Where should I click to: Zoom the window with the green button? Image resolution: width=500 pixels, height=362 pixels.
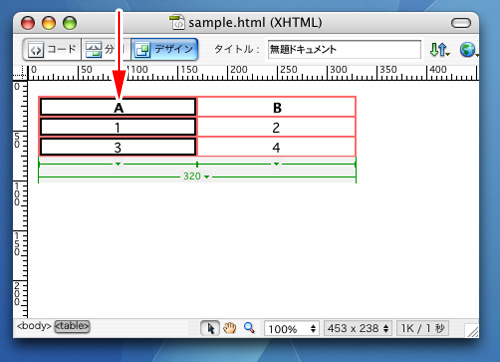(x=70, y=23)
